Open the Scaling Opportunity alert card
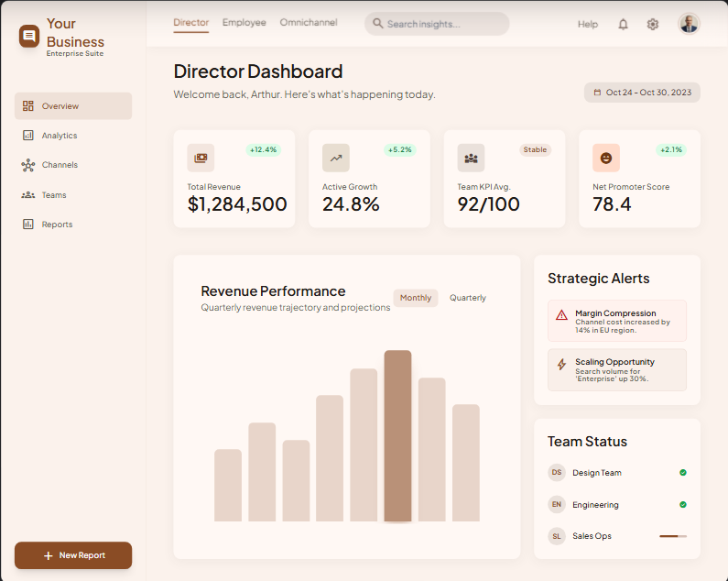This screenshot has width=728, height=581. (x=617, y=370)
